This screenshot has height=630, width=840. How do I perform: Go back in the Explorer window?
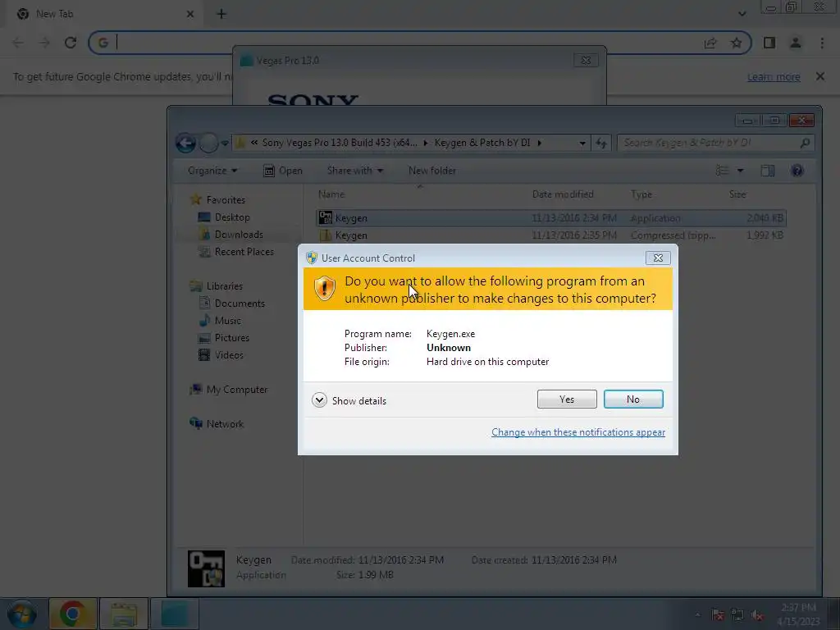[x=186, y=143]
